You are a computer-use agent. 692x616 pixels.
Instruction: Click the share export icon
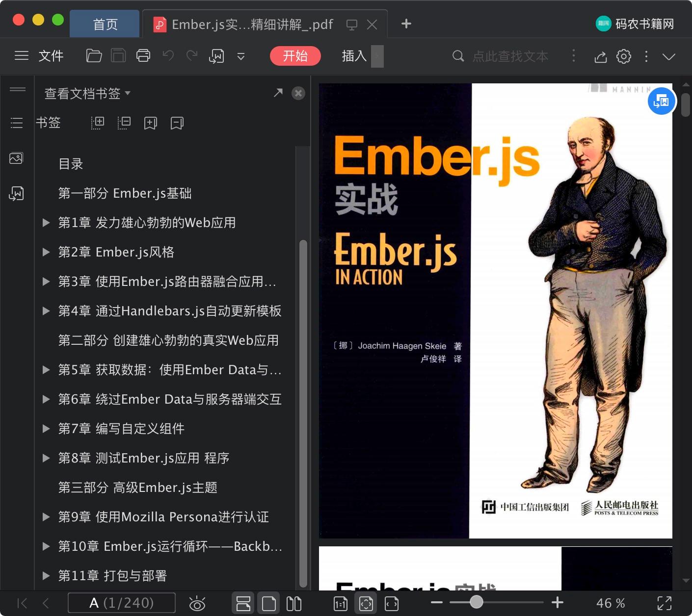600,56
